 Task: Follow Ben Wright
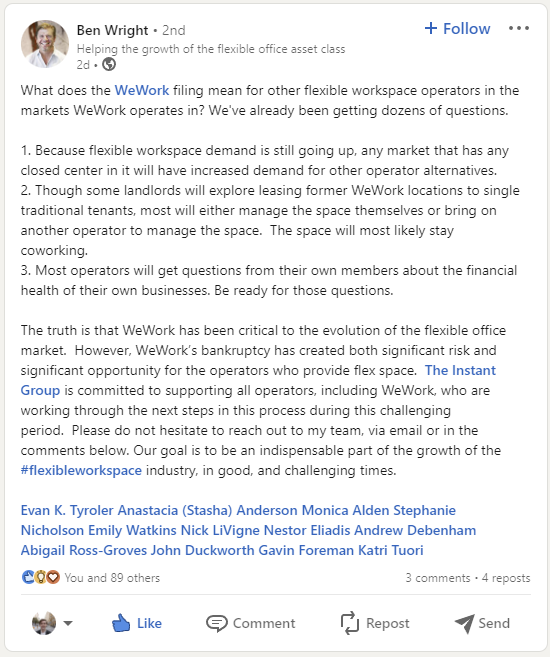coord(457,28)
